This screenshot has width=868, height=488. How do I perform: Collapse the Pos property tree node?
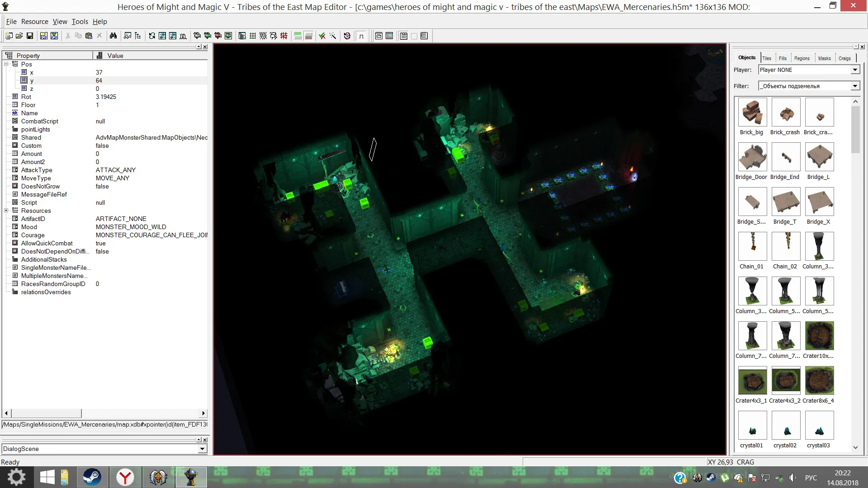coord(6,64)
